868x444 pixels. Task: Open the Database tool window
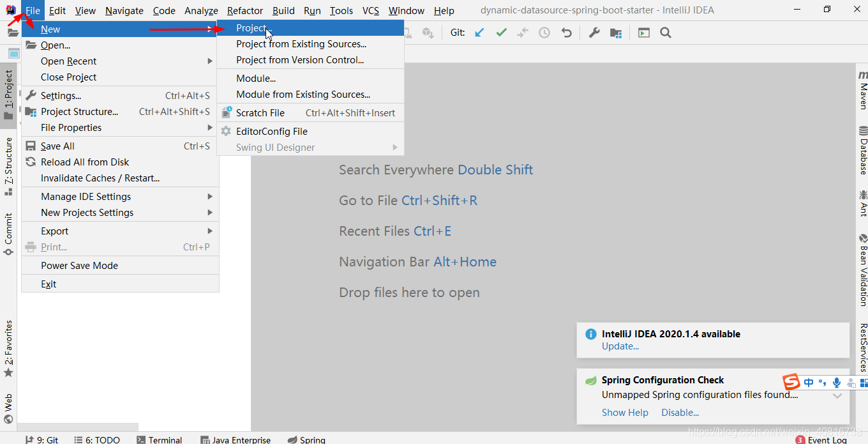coord(863,150)
